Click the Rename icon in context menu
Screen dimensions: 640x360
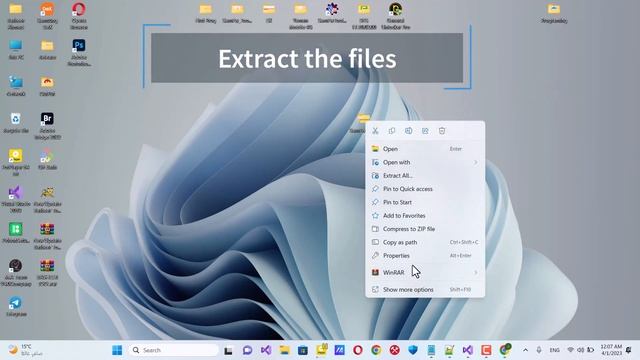pyautogui.click(x=409, y=131)
